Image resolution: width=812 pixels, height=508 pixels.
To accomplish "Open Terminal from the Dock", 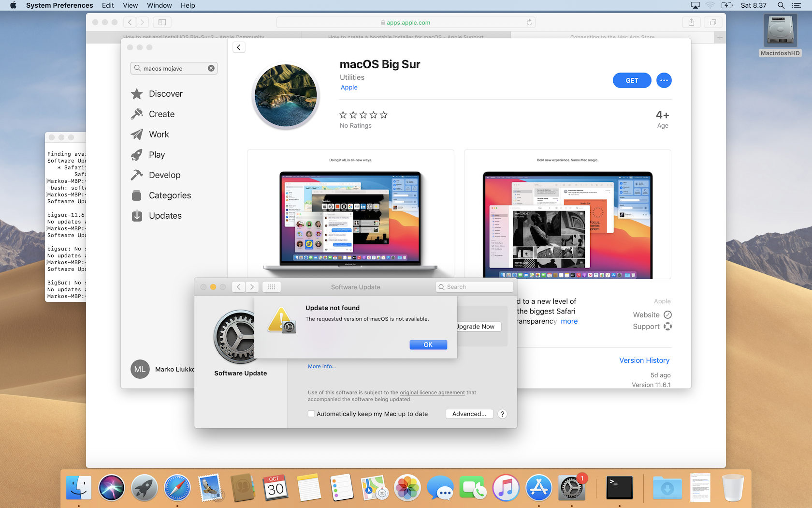I will tap(620, 487).
